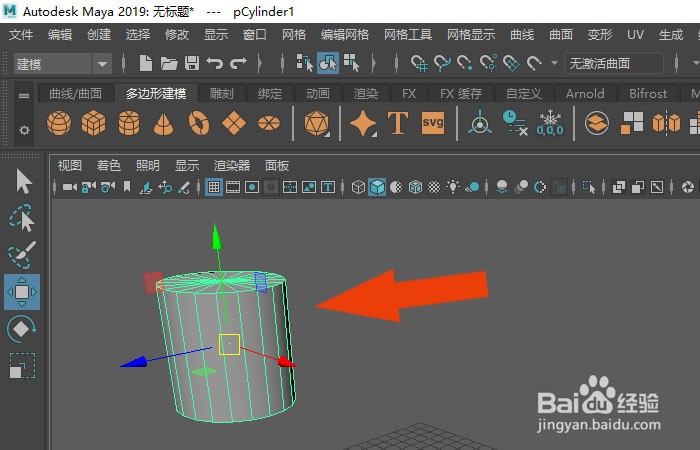The width and height of the screenshot is (700, 450).
Task: Toggle viewport grid display icon
Action: pos(214,187)
